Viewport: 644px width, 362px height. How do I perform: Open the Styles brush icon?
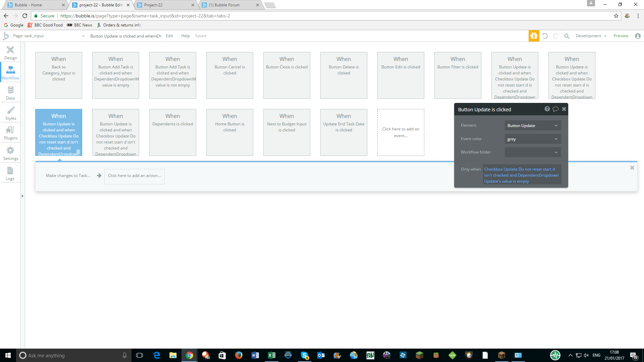click(x=10, y=113)
